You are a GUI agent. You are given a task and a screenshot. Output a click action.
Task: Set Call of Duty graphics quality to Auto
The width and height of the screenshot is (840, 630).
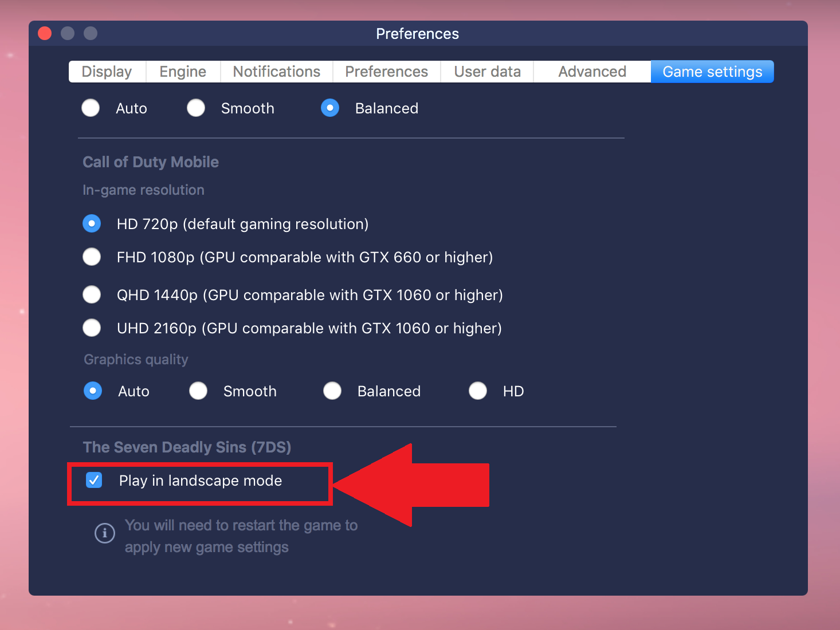(93, 391)
